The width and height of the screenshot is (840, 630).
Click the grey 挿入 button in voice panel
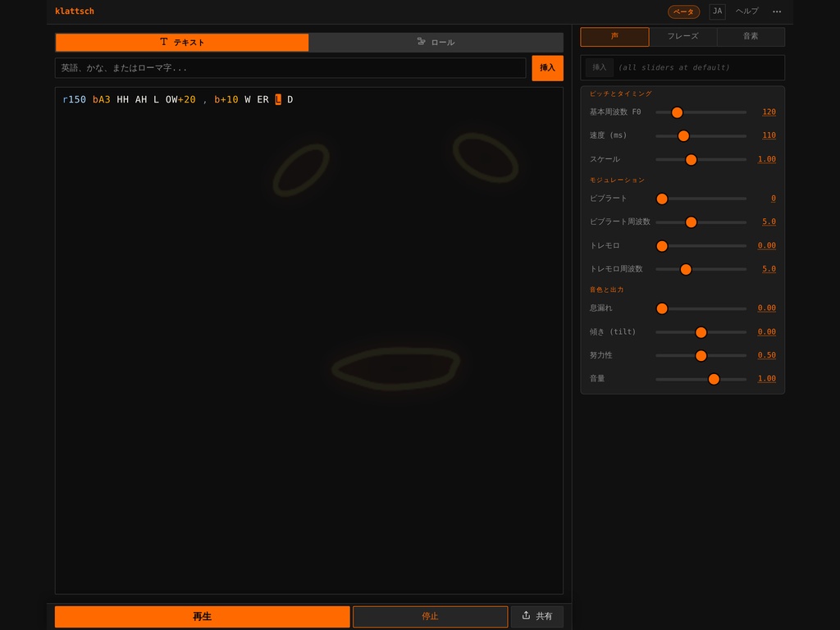click(599, 67)
